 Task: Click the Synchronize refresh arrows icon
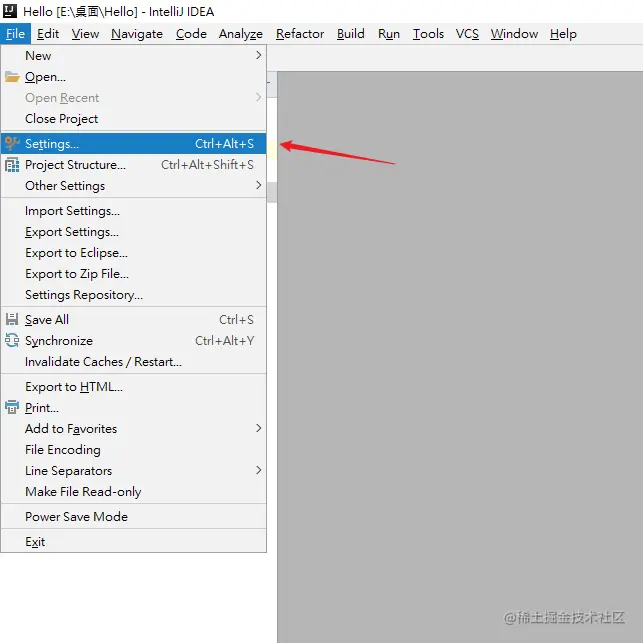12,340
